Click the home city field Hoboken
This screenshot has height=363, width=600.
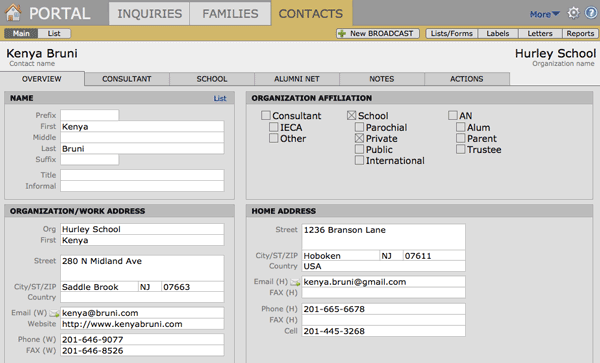341,256
